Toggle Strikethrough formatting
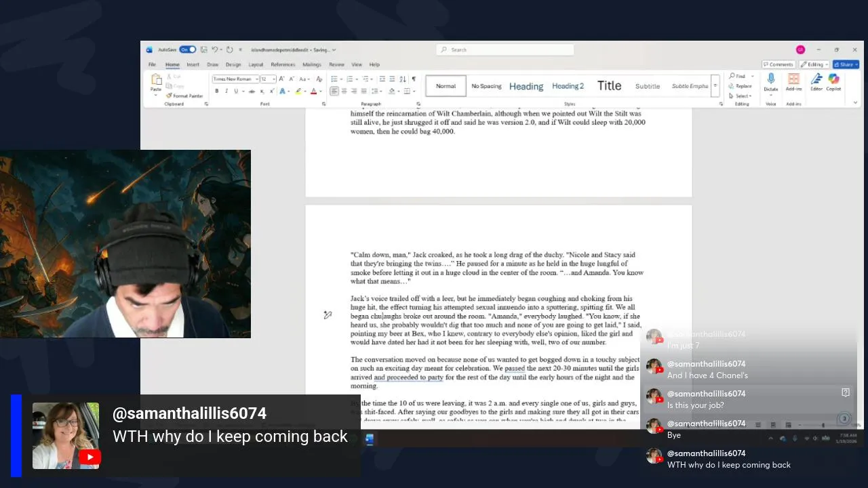The image size is (868, 488). [252, 91]
